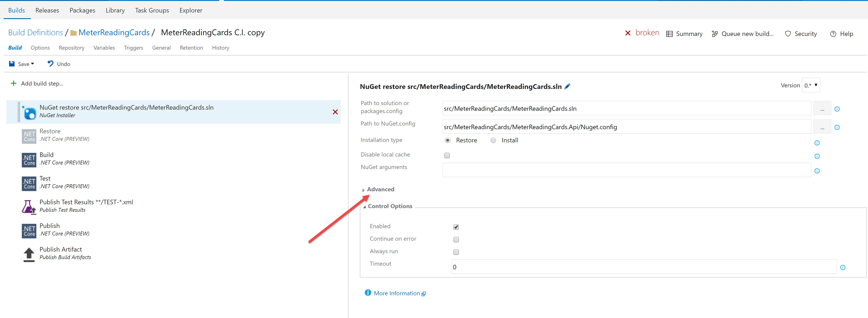
Task: Switch to the Retention tab
Action: click(x=192, y=48)
